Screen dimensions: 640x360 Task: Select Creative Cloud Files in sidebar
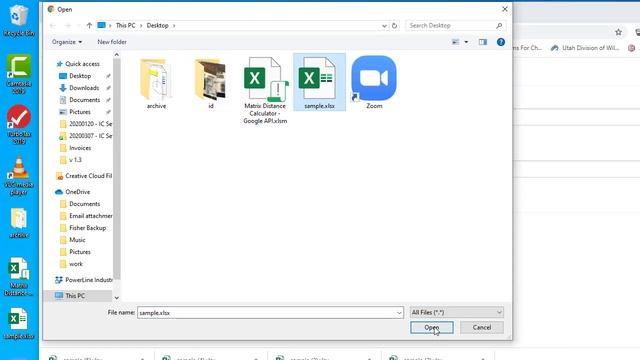pos(84,176)
